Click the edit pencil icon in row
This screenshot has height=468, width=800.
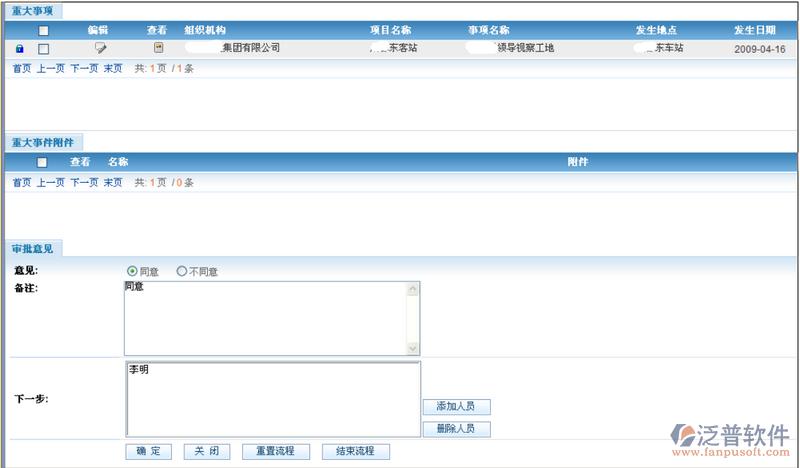[x=100, y=48]
